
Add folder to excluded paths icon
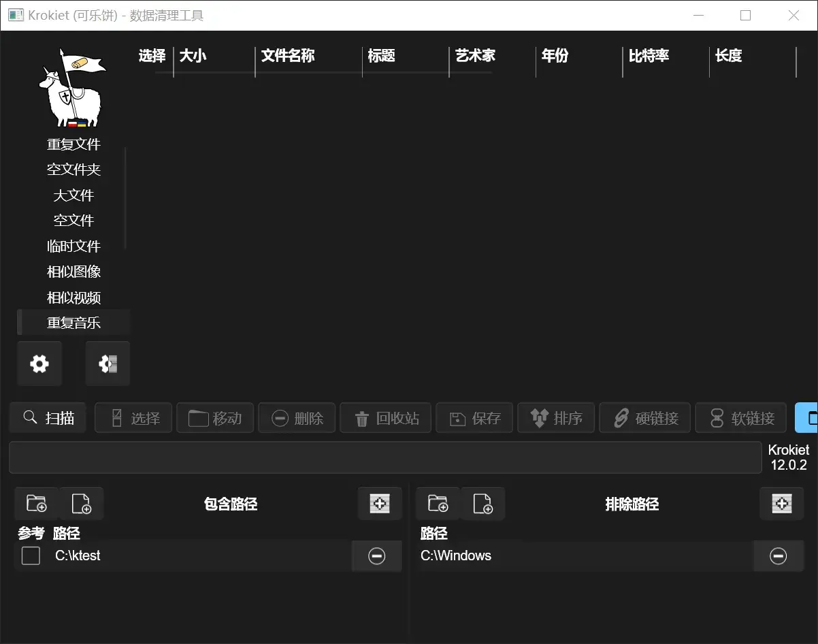coord(438,504)
